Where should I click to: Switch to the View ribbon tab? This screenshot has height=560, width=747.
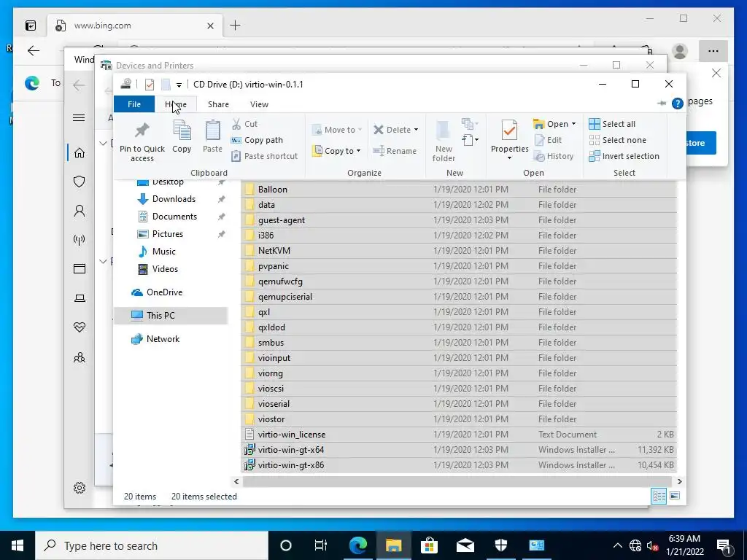[259, 104]
